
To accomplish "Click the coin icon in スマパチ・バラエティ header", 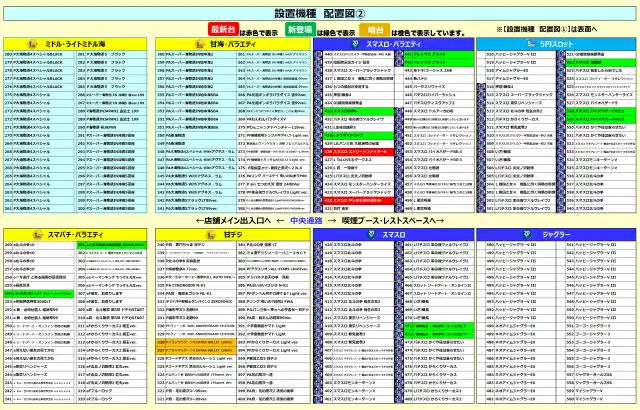I will [x=38, y=235].
